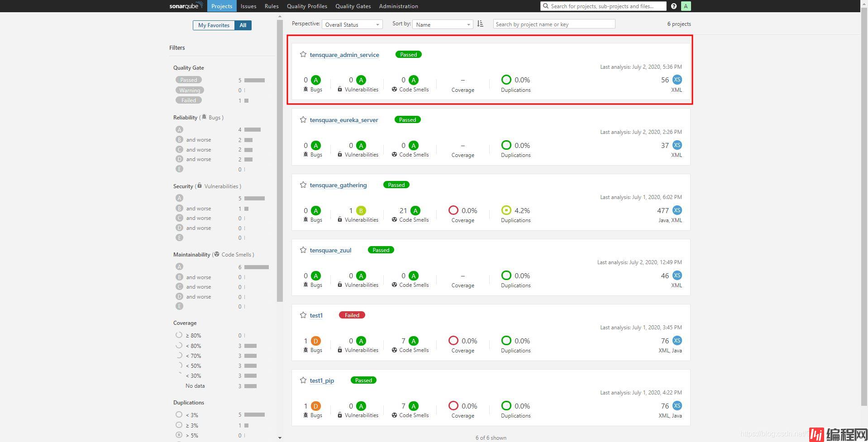Focus the global search for projects field
Image resolution: width=868 pixels, height=442 pixels.
(603, 6)
